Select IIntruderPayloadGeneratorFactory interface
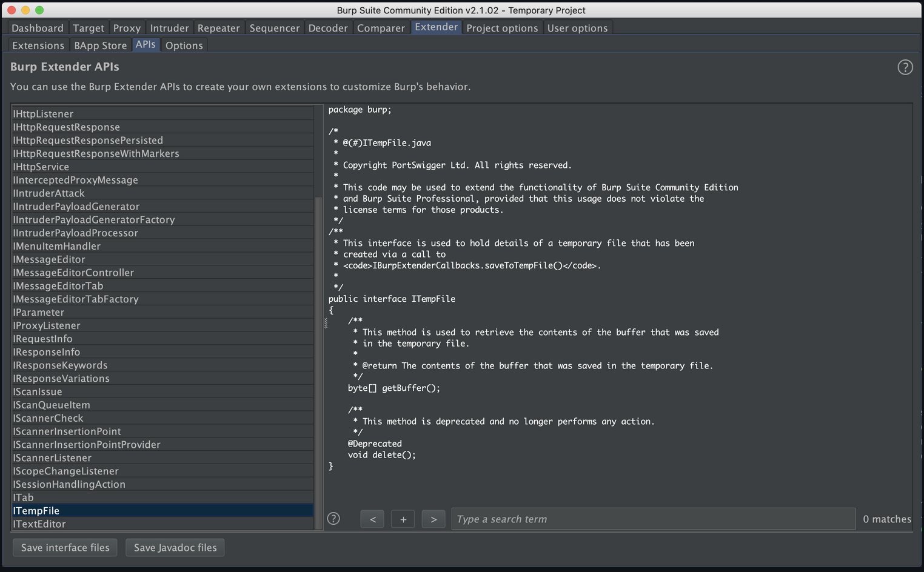The image size is (924, 572). pos(162,220)
